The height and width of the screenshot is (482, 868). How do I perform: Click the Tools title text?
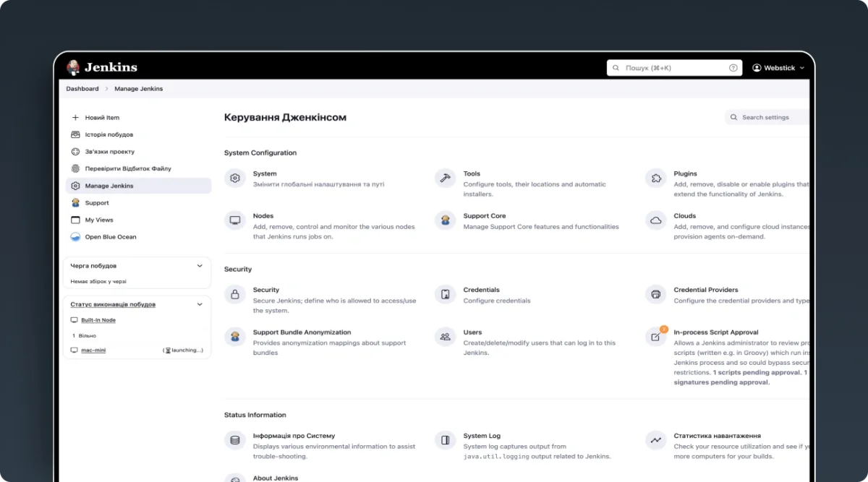coord(472,173)
